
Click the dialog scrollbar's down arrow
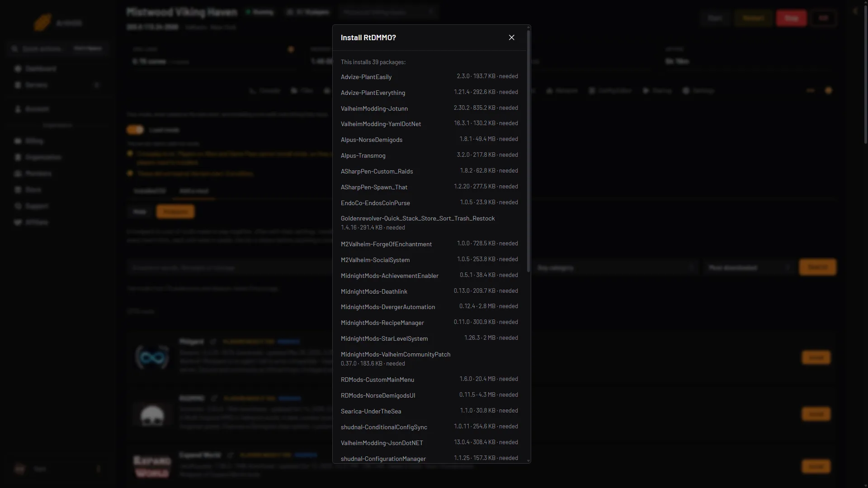[528, 460]
